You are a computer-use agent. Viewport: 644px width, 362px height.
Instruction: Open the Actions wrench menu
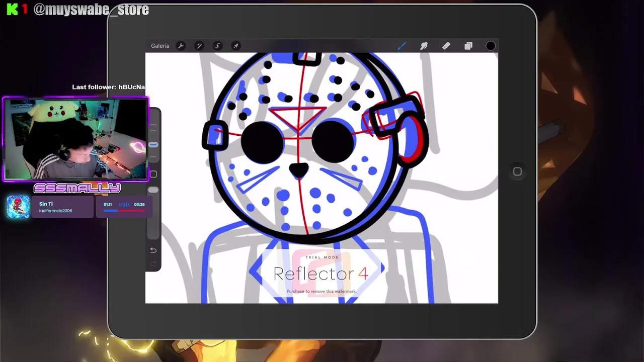[x=181, y=46]
